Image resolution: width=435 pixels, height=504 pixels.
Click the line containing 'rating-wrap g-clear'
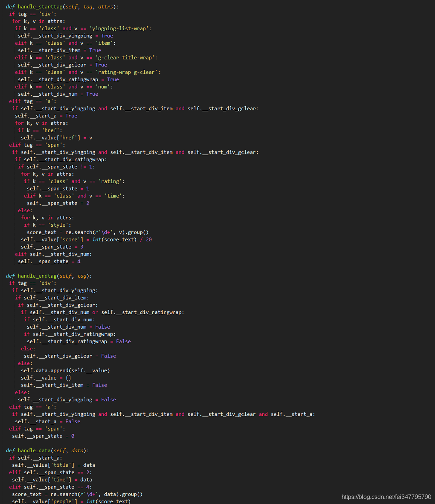(x=87, y=72)
